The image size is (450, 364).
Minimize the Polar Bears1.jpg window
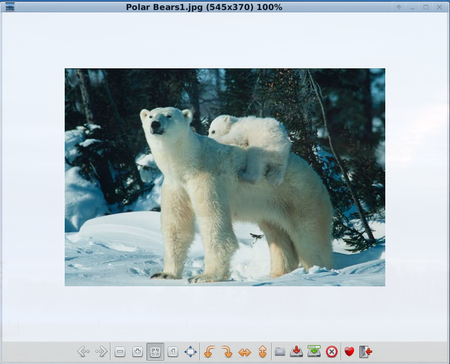412,7
